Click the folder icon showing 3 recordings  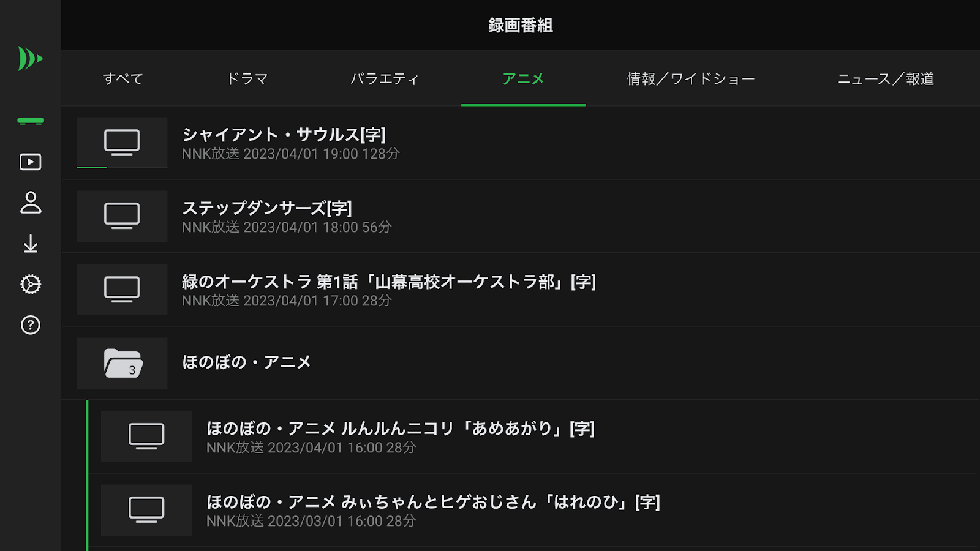[x=121, y=363]
